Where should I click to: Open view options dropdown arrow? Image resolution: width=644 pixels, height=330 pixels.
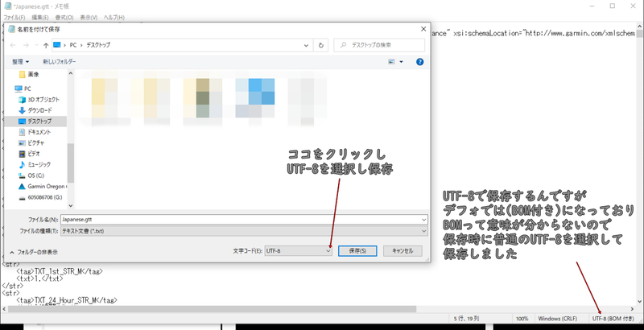pos(401,62)
